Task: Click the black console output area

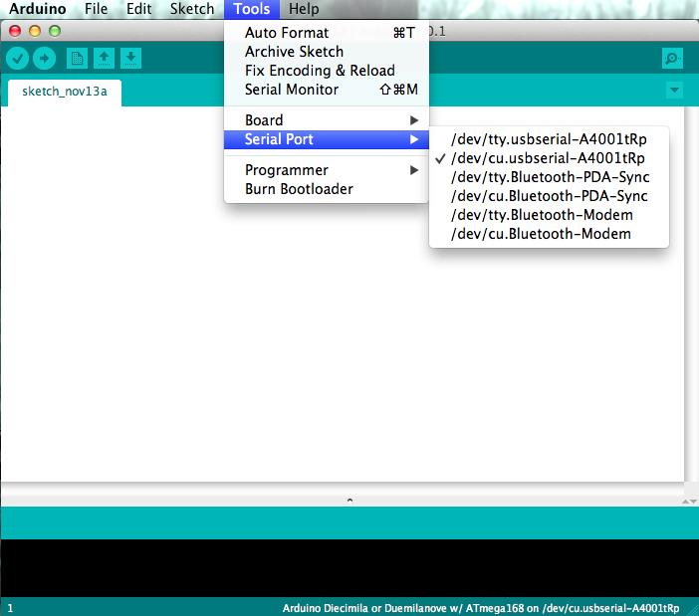Action: click(349, 568)
